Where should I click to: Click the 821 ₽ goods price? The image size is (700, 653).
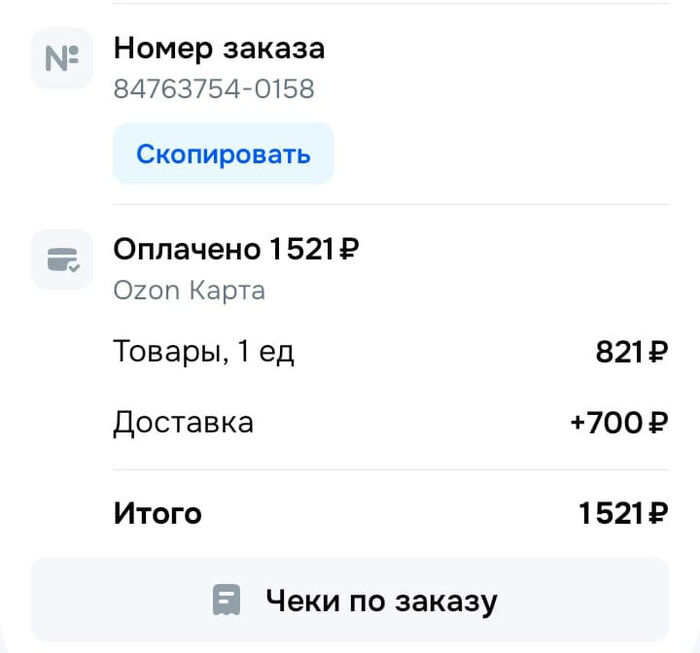pyautogui.click(x=631, y=352)
